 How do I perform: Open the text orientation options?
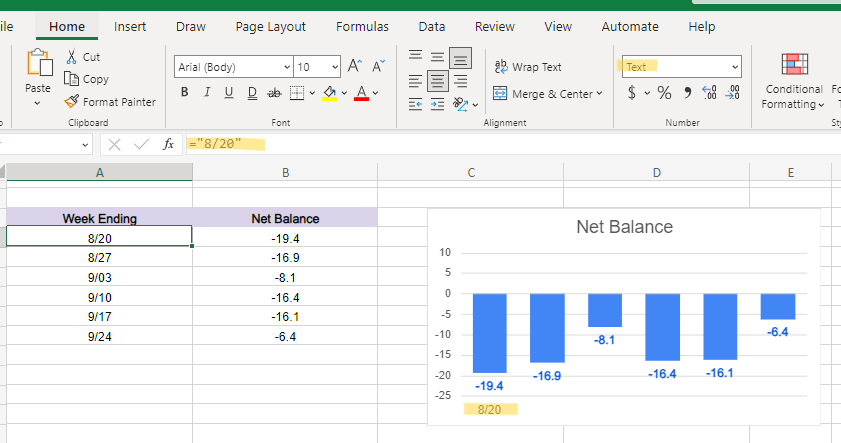coord(464,104)
